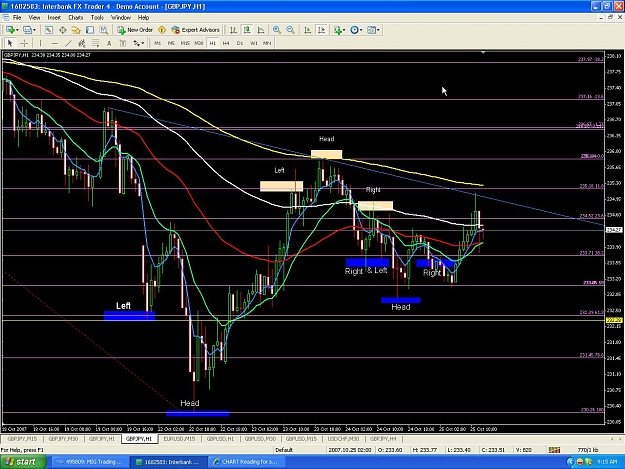Select the Text Label tool

(123, 43)
